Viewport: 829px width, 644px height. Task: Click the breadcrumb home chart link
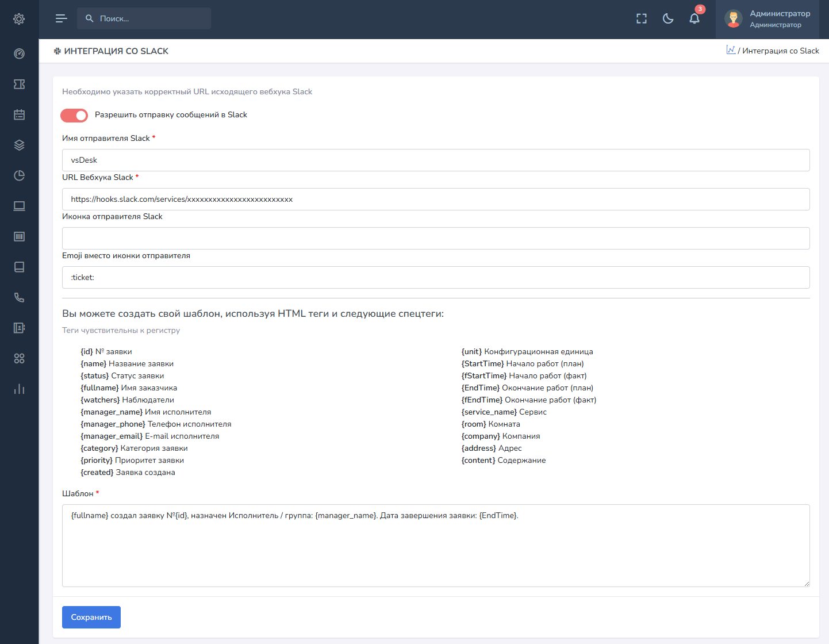coord(731,50)
